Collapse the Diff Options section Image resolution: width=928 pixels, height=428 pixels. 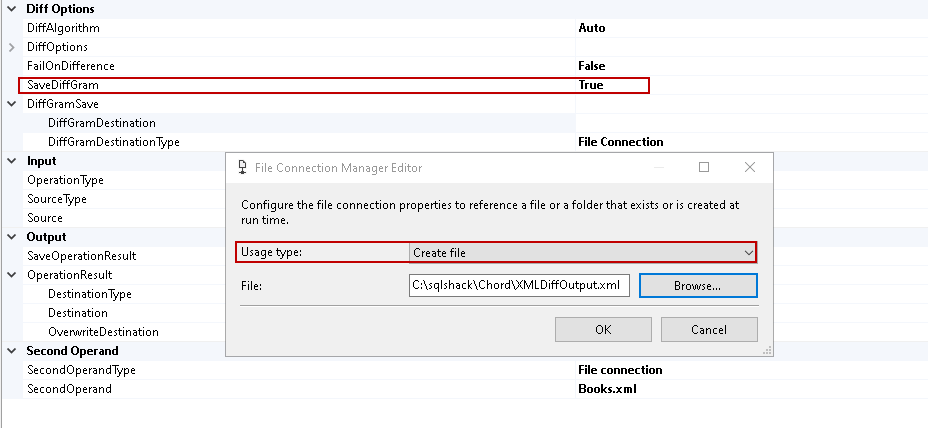pyautogui.click(x=11, y=9)
